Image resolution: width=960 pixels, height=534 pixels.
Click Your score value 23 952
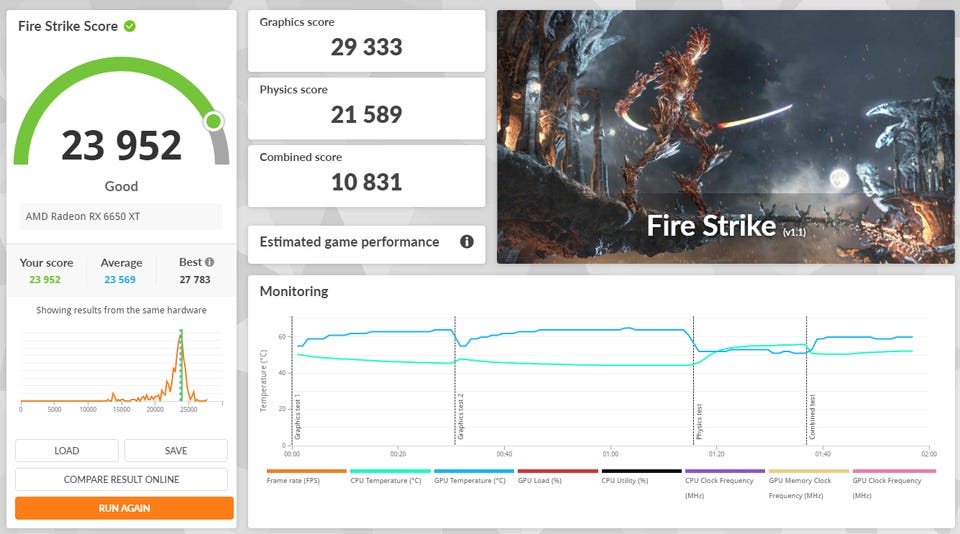tap(45, 280)
